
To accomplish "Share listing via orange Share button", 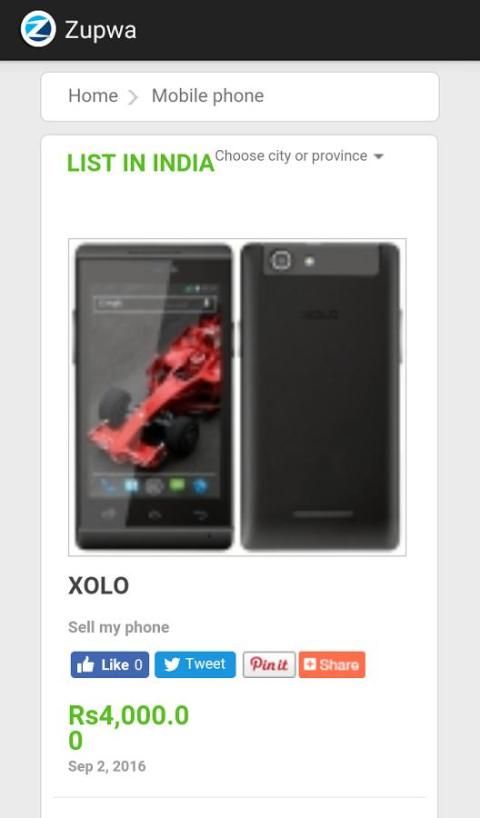I will [332, 665].
